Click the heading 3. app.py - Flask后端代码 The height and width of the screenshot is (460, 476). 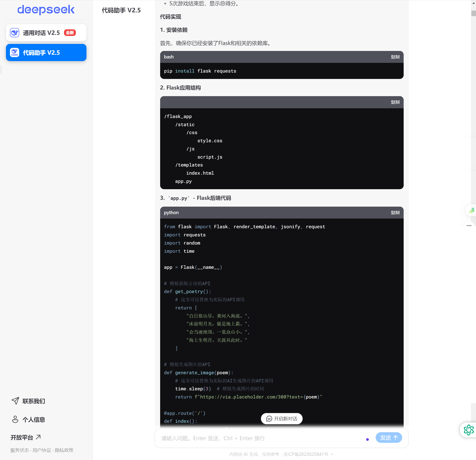(x=195, y=198)
